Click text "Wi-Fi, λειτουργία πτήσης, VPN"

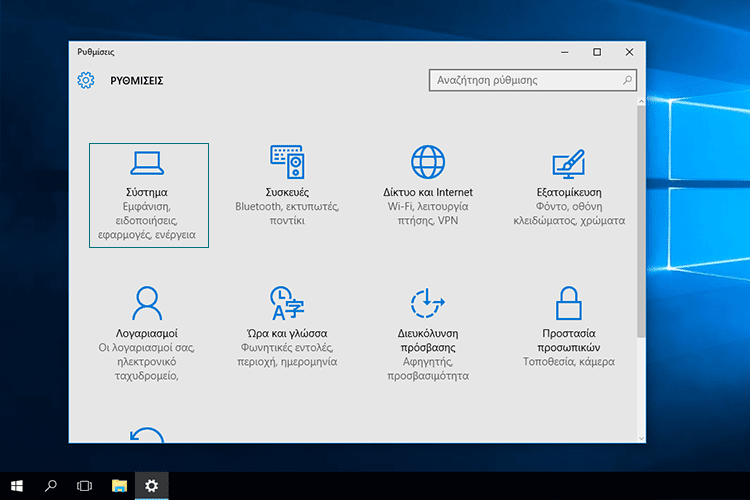[x=428, y=213]
